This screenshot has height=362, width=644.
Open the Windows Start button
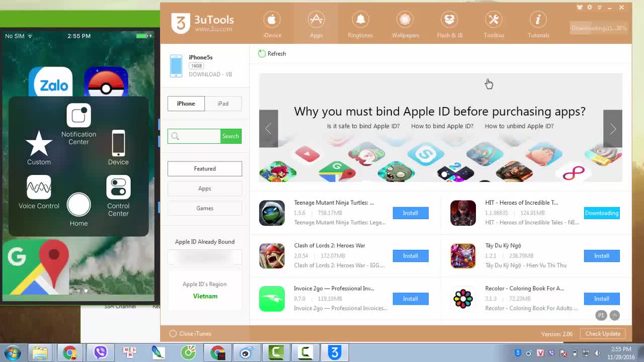point(12,352)
